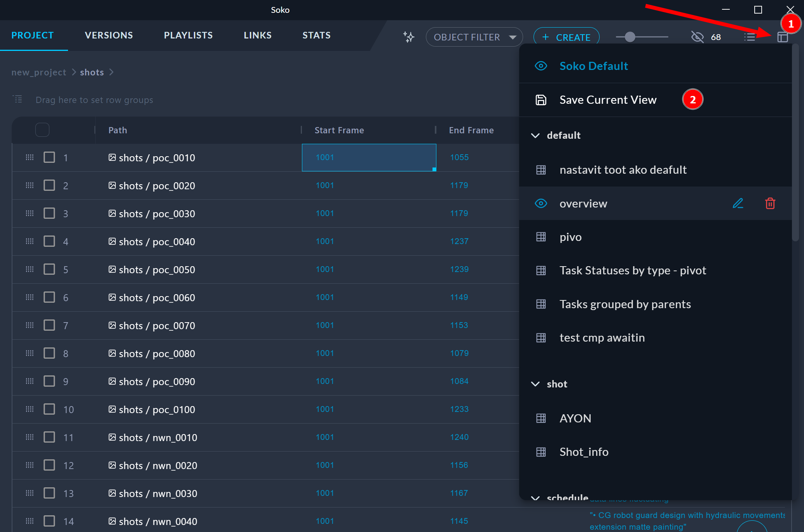The width and height of the screenshot is (804, 532).
Task: Click the list view icon in toolbar
Action: (750, 37)
